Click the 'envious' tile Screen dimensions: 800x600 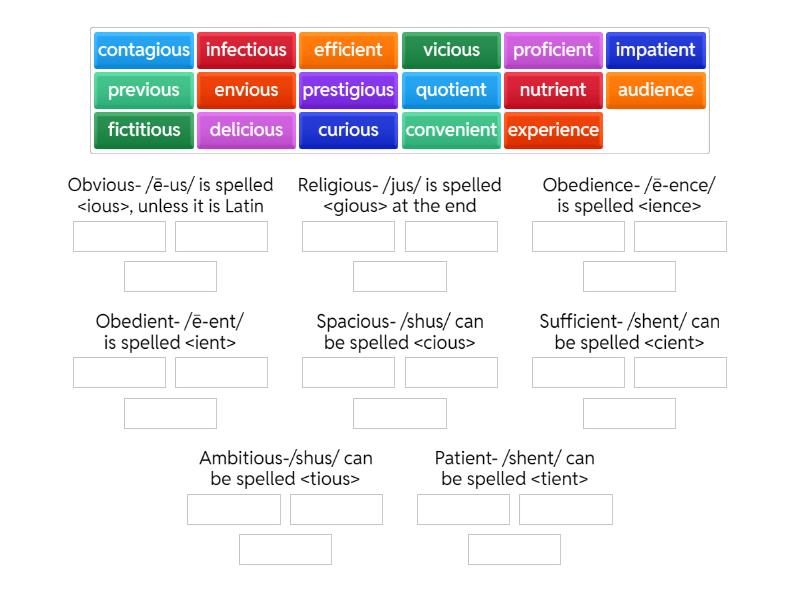246,90
